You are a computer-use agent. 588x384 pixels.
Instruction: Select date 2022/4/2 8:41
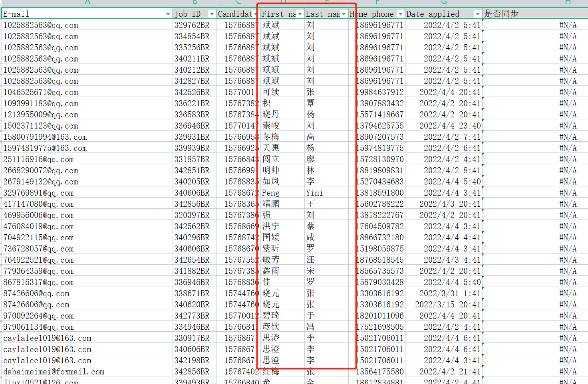[x=452, y=170]
